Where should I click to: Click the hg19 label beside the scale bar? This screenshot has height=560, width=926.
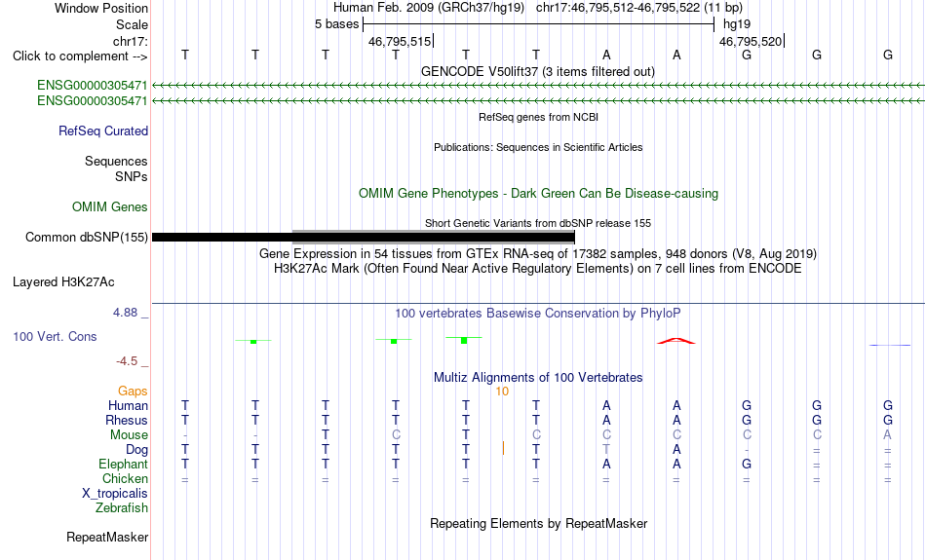(737, 24)
